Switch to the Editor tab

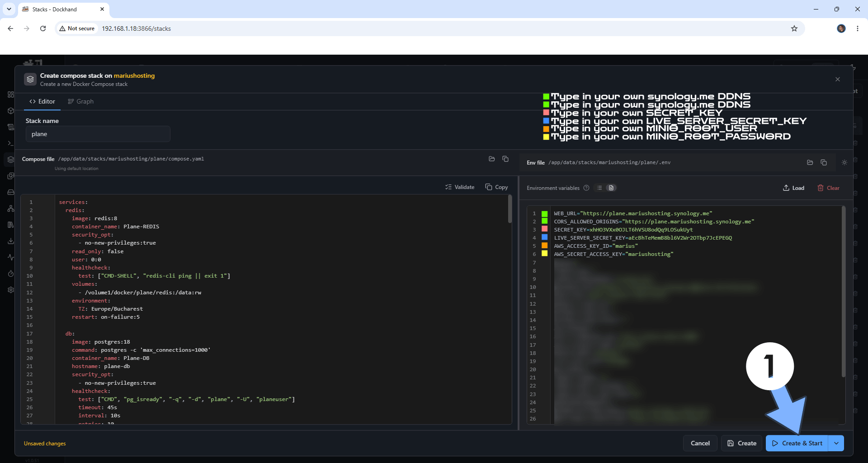pos(42,102)
